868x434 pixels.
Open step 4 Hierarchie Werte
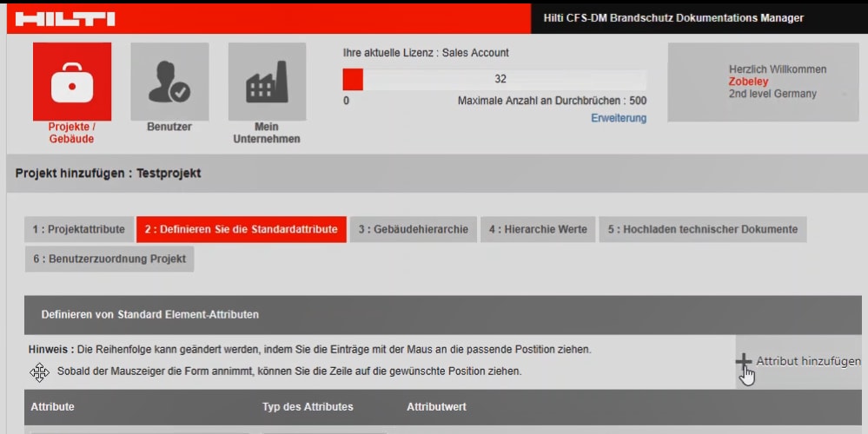tap(538, 229)
